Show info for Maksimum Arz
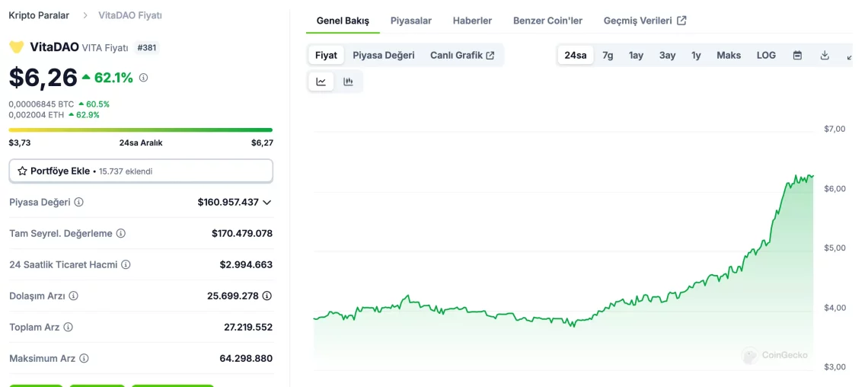This screenshot has width=868, height=387. tap(84, 358)
